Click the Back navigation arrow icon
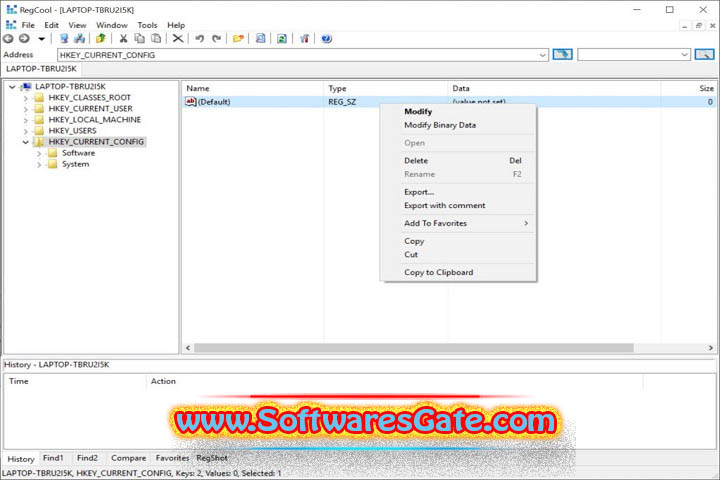This screenshot has width=720, height=480. coord(8,39)
